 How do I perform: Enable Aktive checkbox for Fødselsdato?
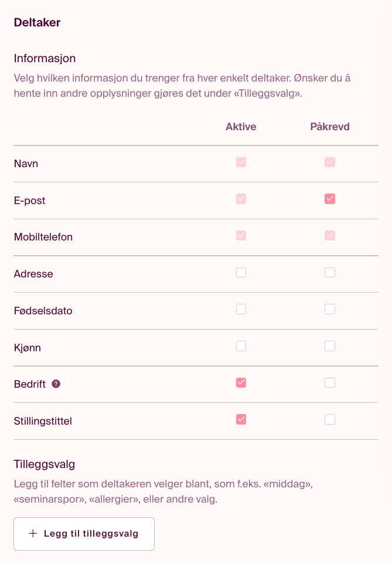pos(241,309)
